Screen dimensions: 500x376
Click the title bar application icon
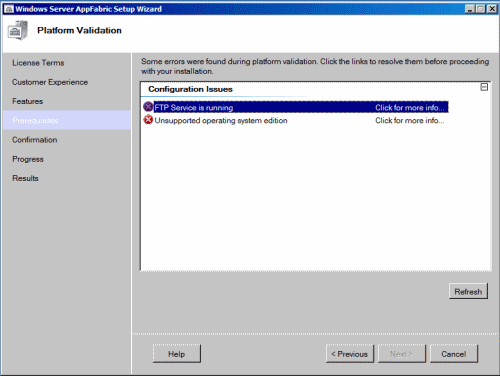[x=9, y=9]
